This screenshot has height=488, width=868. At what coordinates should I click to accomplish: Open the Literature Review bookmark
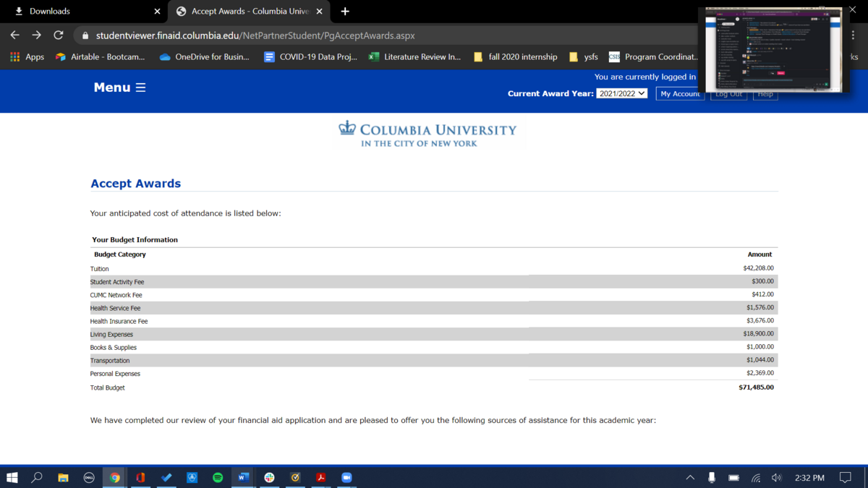pos(414,56)
